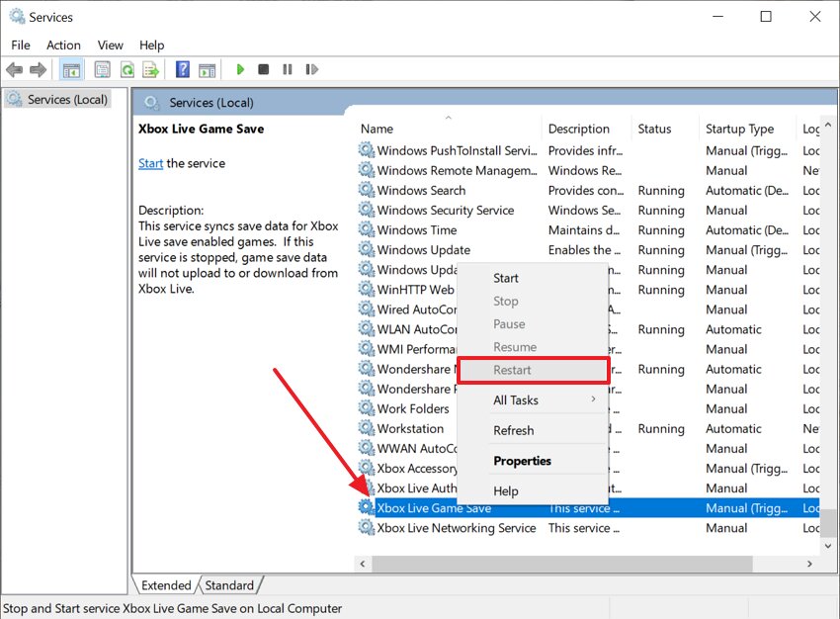Choose Start from the context menu
The image size is (840, 619).
(x=533, y=278)
